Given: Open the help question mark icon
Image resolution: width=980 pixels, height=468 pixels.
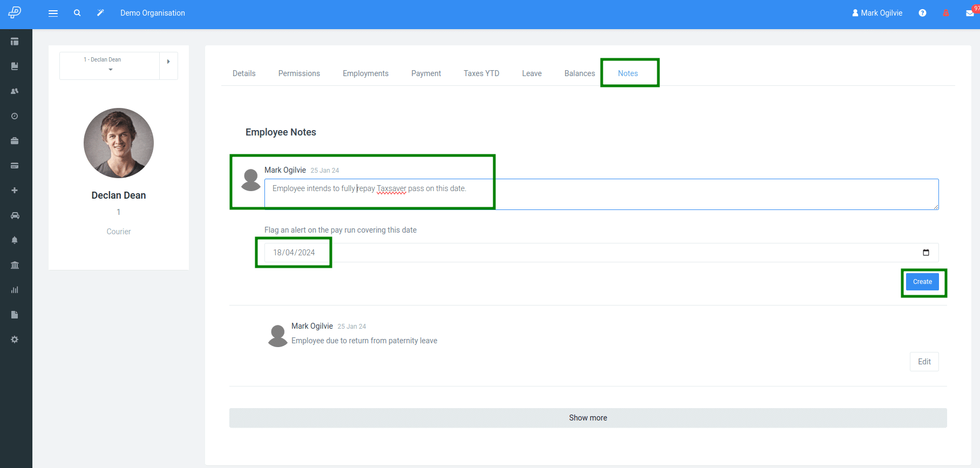Looking at the screenshot, I should tap(922, 13).
